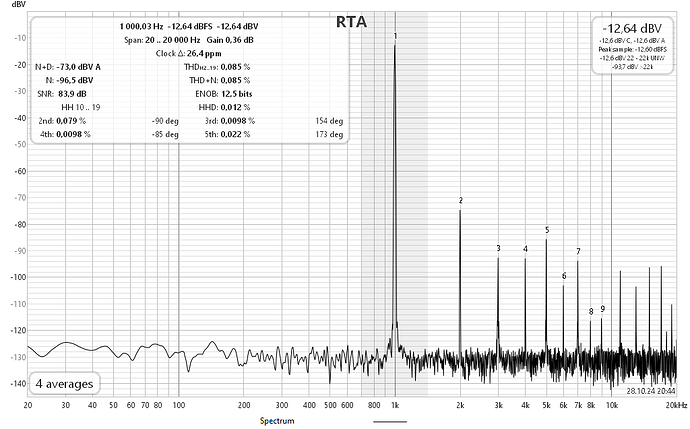Click harmonic marker 3 at 3 kHz
This screenshot has height=429, width=690.
pos(498,248)
